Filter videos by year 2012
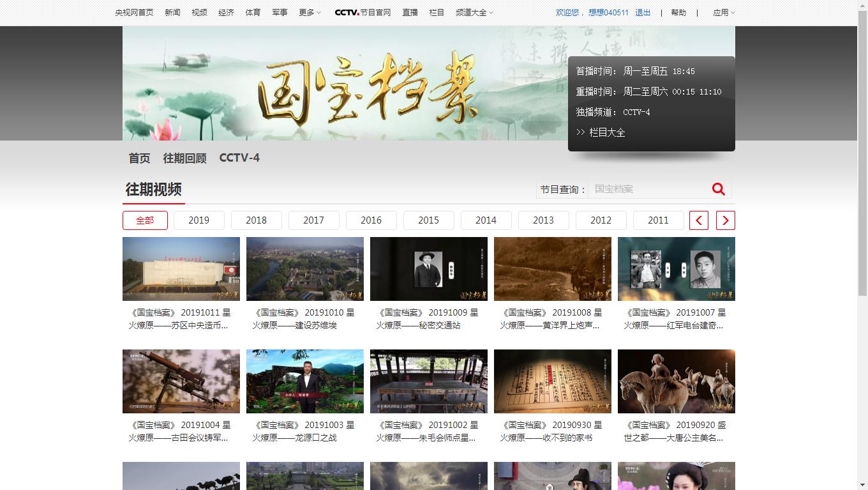Viewport: 868px width, 490px height. point(601,220)
